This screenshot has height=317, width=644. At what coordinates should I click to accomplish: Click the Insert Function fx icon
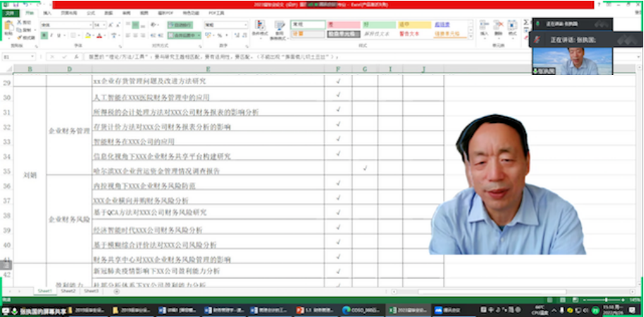tap(76, 57)
